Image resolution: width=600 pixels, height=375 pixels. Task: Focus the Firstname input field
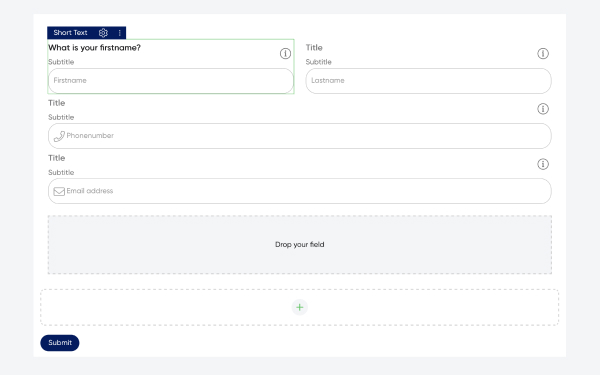[171, 81]
